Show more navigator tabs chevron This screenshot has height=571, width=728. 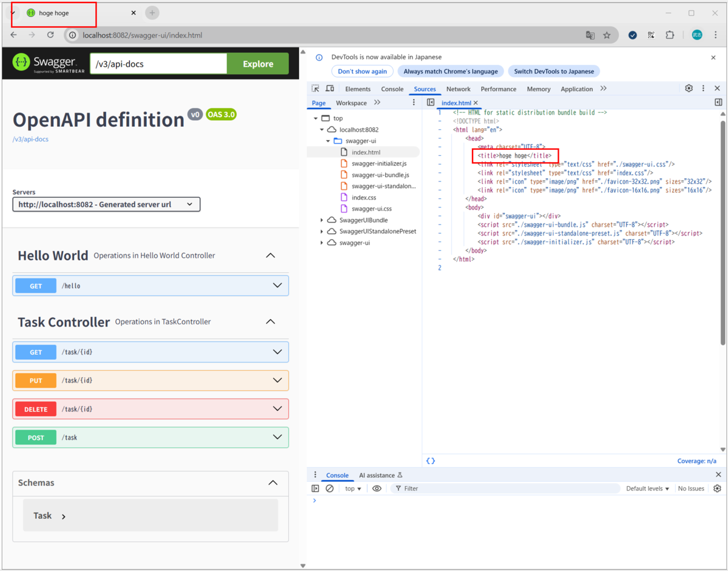pos(377,103)
